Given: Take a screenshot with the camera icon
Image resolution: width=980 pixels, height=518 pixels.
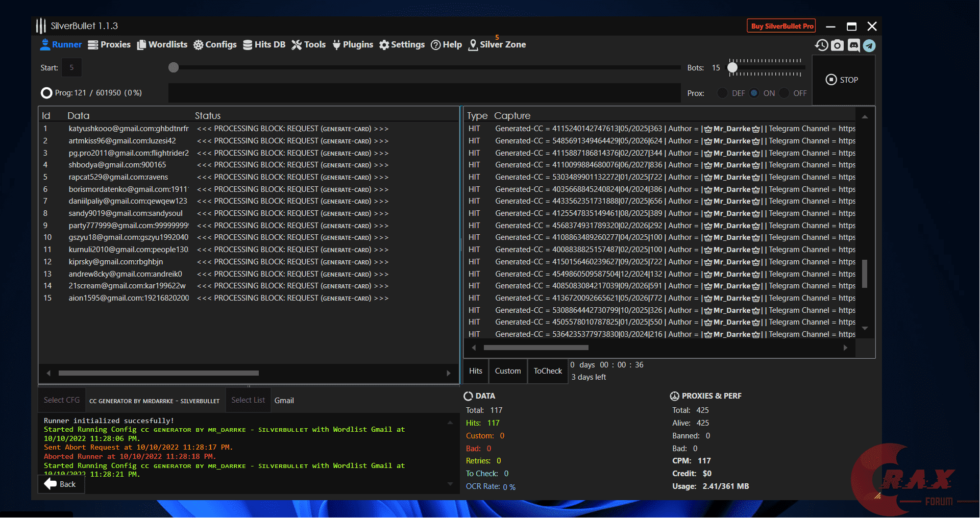Looking at the screenshot, I should [x=837, y=45].
